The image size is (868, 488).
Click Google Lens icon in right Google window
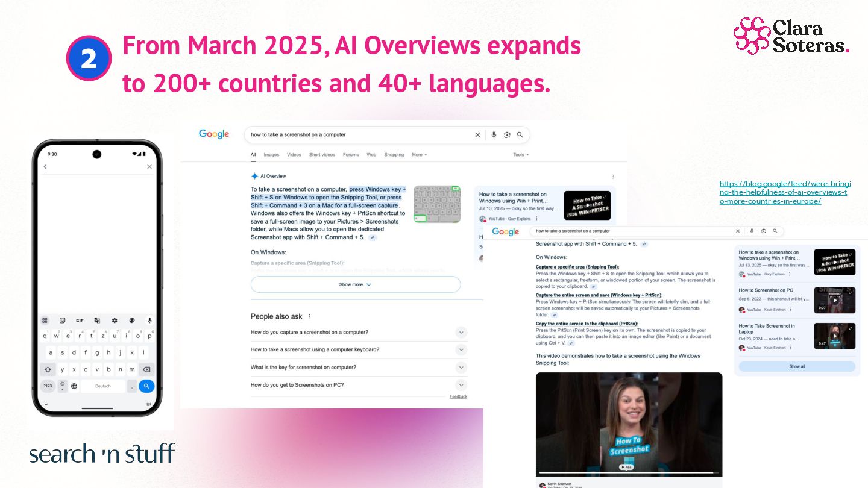pyautogui.click(x=763, y=231)
